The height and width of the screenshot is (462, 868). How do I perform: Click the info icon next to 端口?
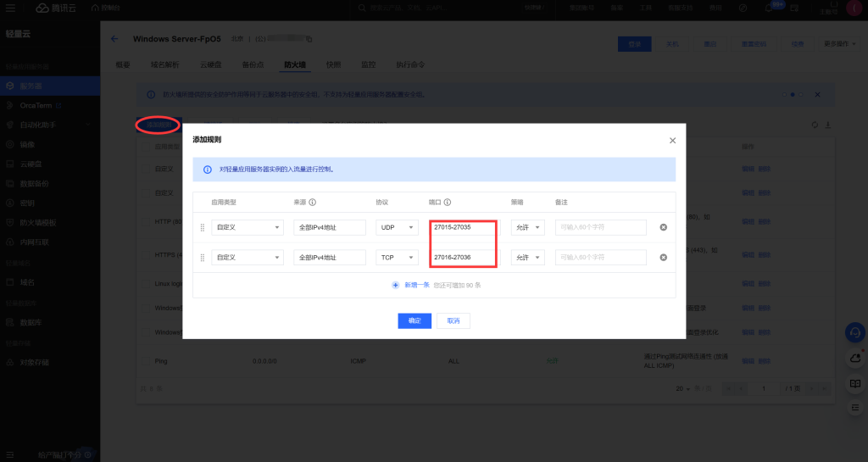447,203
